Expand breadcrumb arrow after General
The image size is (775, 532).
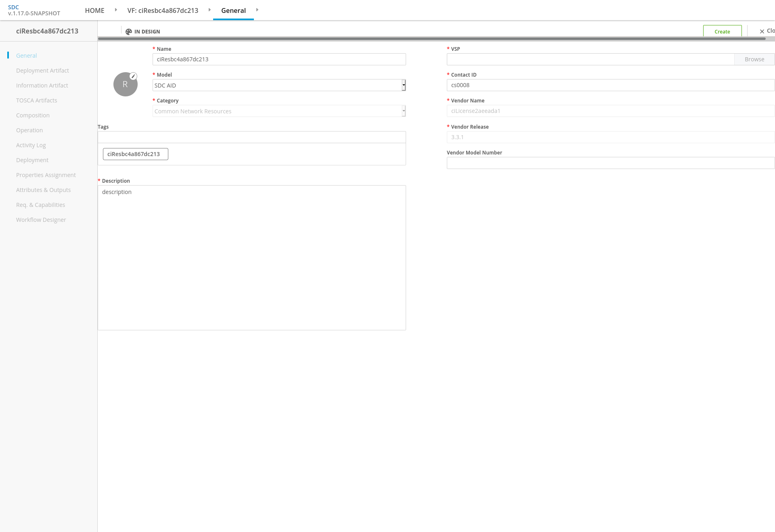coord(257,10)
